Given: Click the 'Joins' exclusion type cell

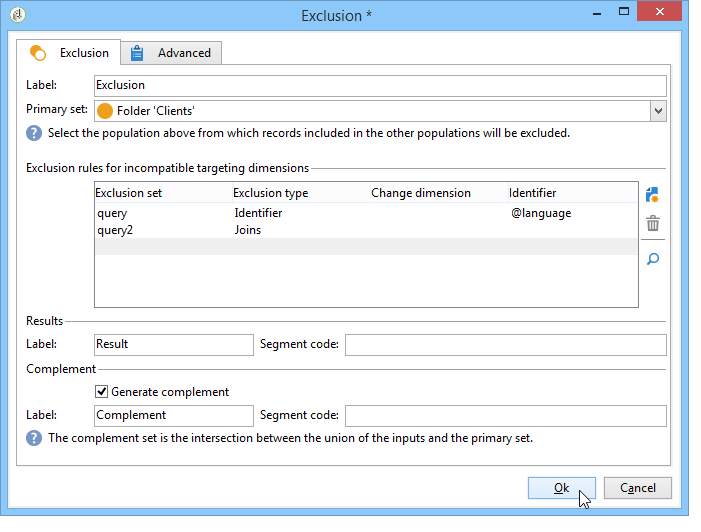Looking at the screenshot, I should (x=248, y=230).
